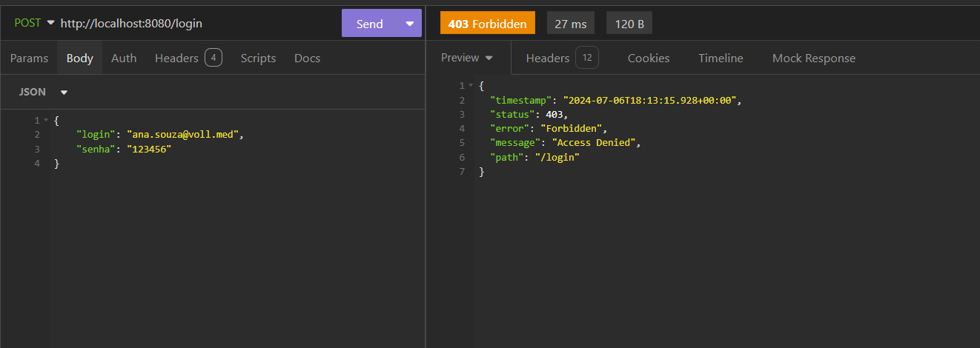Open the Docs tab
The width and height of the screenshot is (980, 348).
click(x=307, y=58)
